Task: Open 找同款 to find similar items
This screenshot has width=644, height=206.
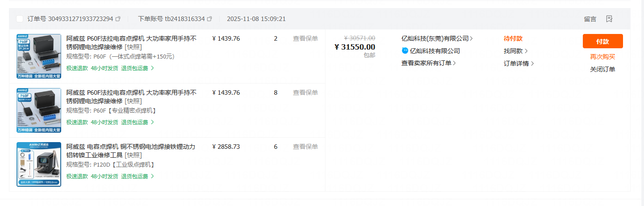Action: 515,51
